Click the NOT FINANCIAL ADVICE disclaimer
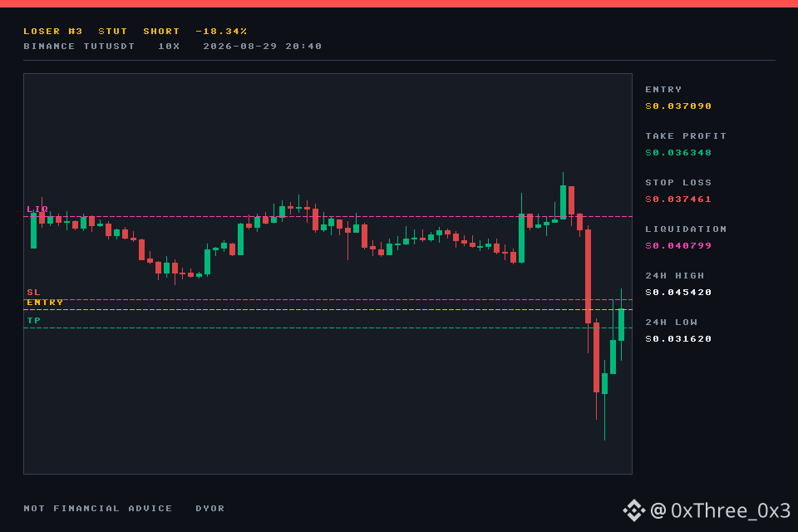Image resolution: width=798 pixels, height=532 pixels. [98, 509]
